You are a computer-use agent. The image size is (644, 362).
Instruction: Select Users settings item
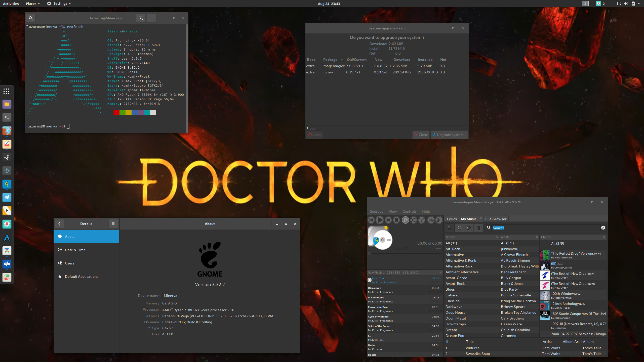[86, 263]
